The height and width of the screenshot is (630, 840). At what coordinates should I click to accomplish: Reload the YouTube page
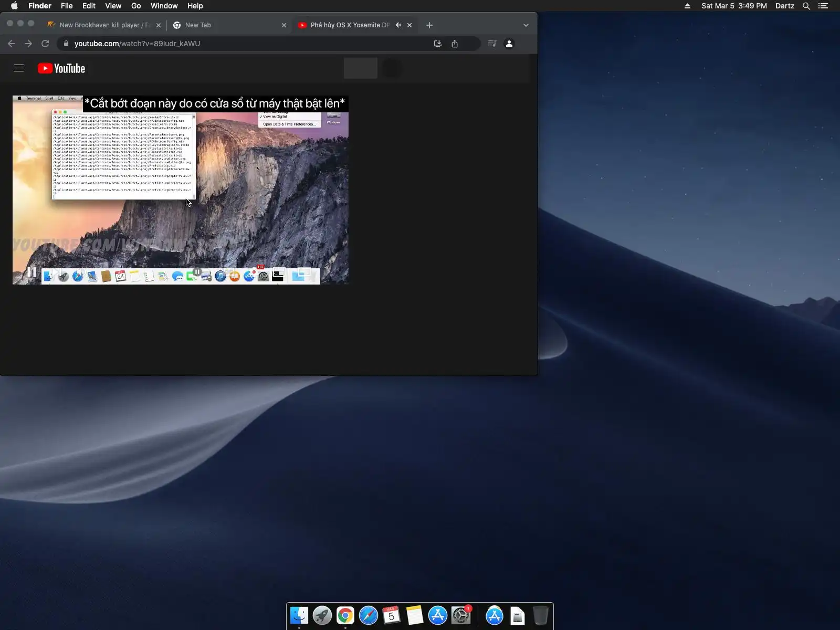[x=45, y=44]
